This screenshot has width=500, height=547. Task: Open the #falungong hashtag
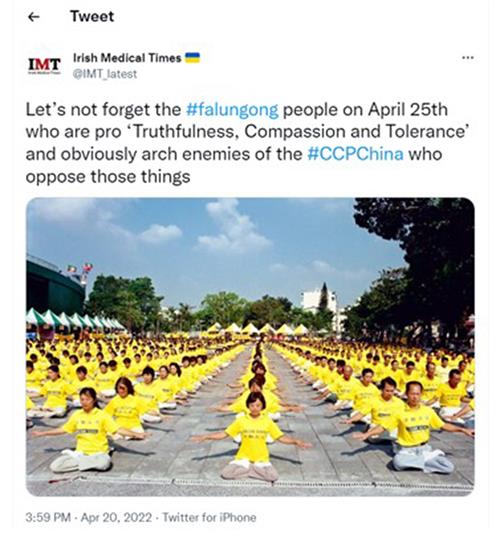(x=232, y=110)
